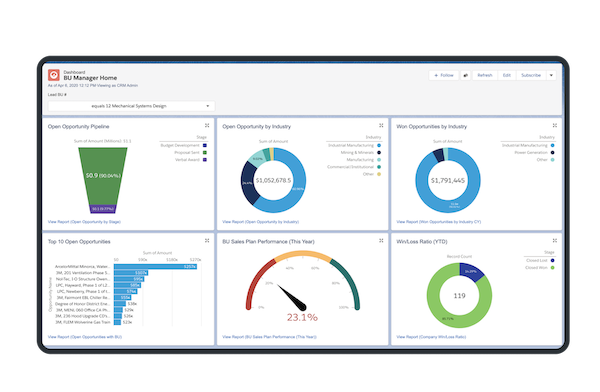Click the Closed Won legend swatch
This screenshot has height=392, width=600.
tap(553, 268)
